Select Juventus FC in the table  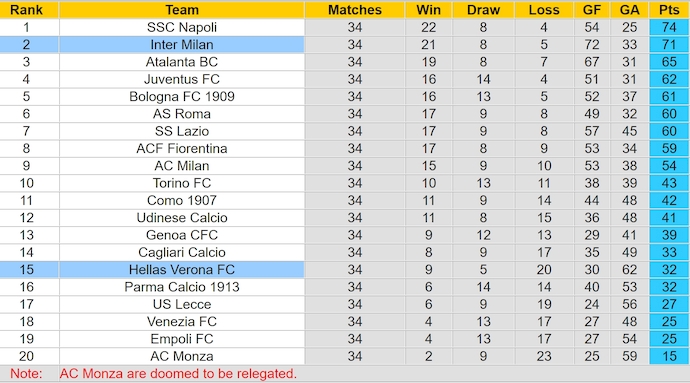click(182, 79)
